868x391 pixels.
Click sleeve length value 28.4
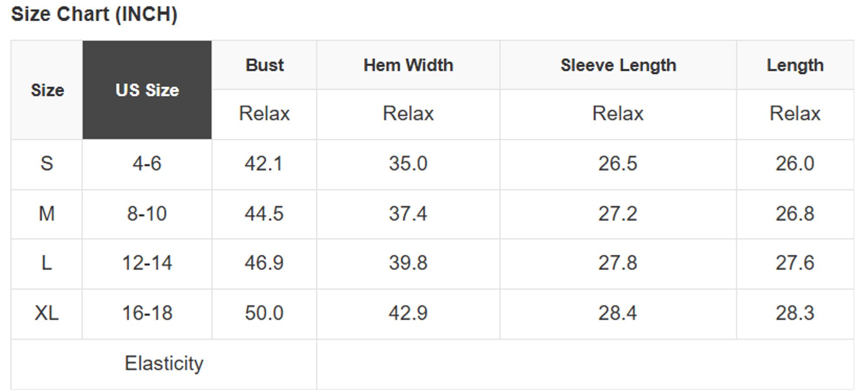618,313
